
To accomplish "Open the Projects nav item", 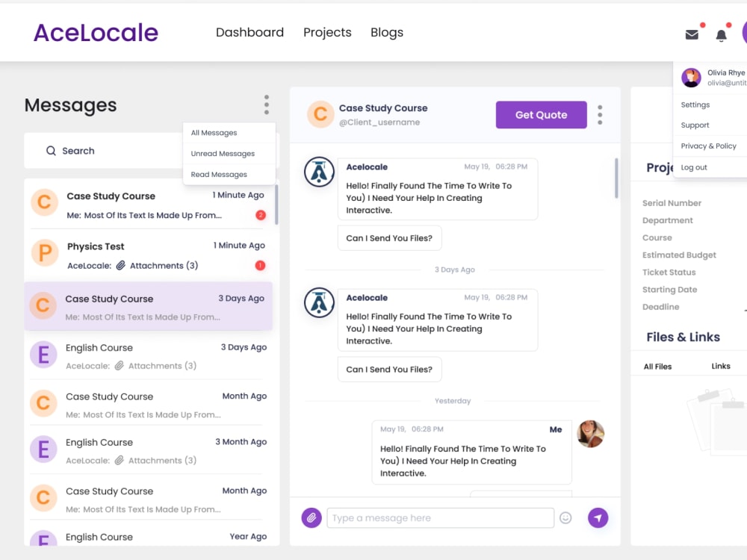I will point(327,32).
